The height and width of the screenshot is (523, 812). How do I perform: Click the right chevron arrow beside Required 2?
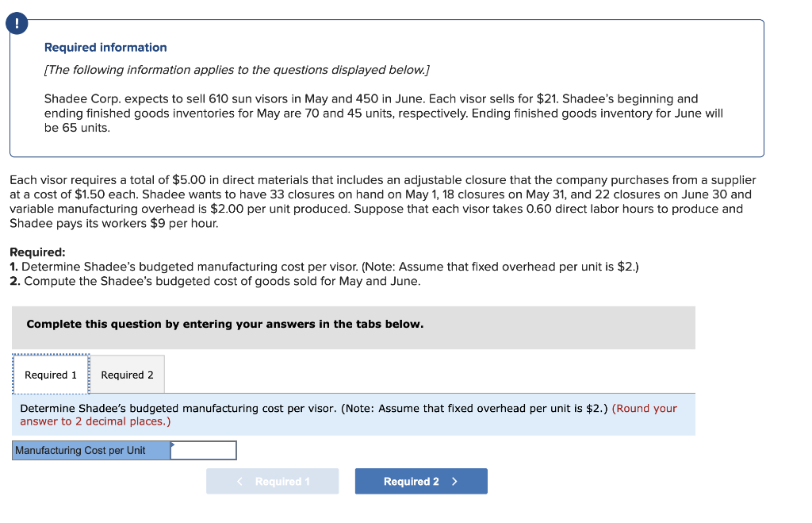(454, 482)
